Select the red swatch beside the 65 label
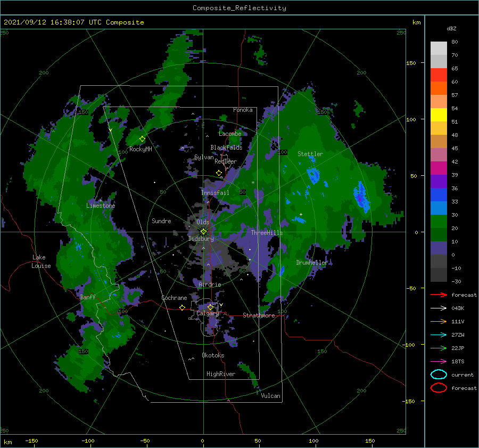479x448 pixels. 439,75
